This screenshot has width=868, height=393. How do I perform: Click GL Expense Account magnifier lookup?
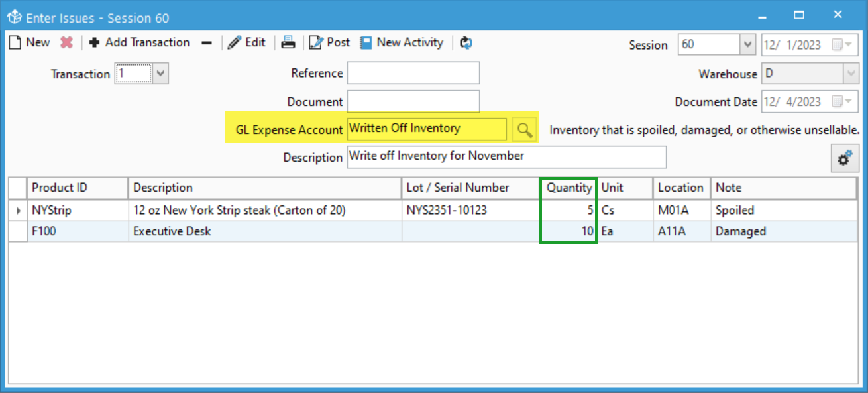click(x=524, y=130)
